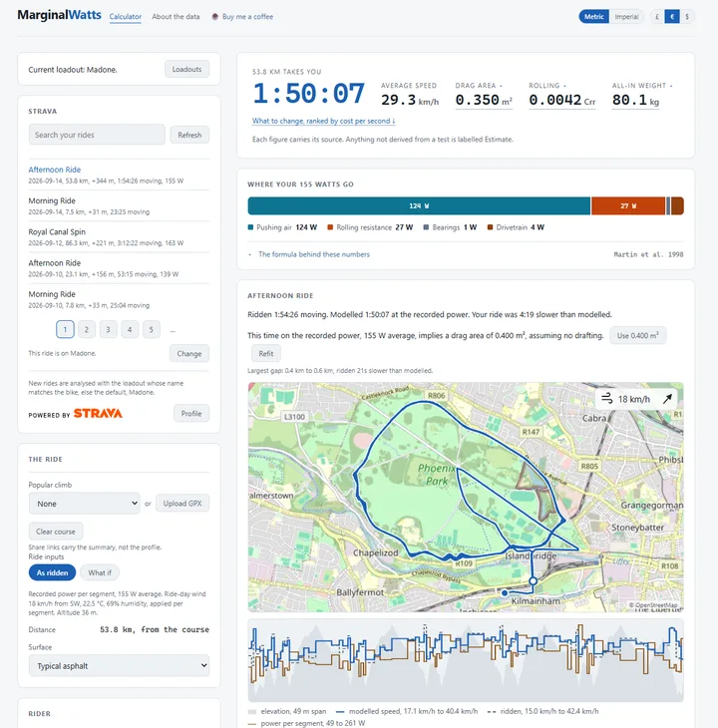Select Morning Ride 2026-09-14 7.5 km

click(x=119, y=205)
